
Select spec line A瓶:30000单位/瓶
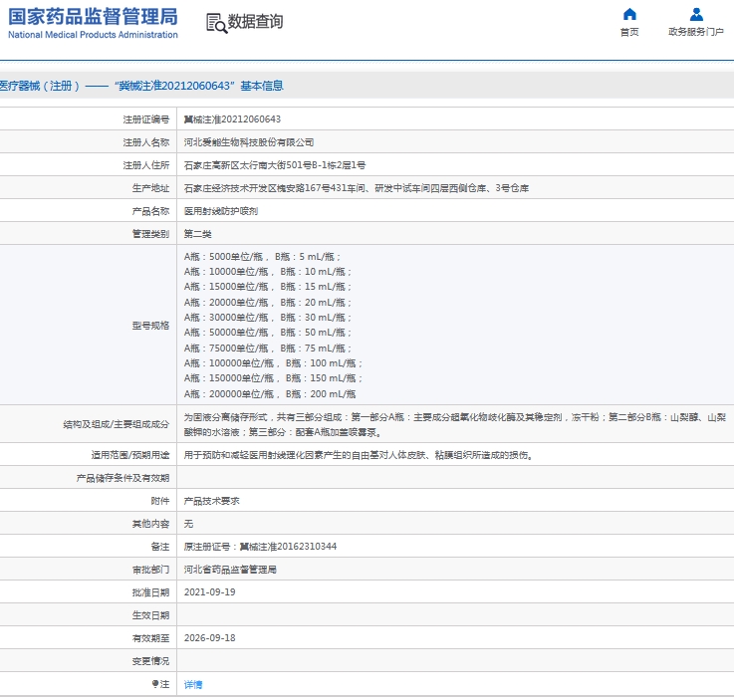pos(268,318)
